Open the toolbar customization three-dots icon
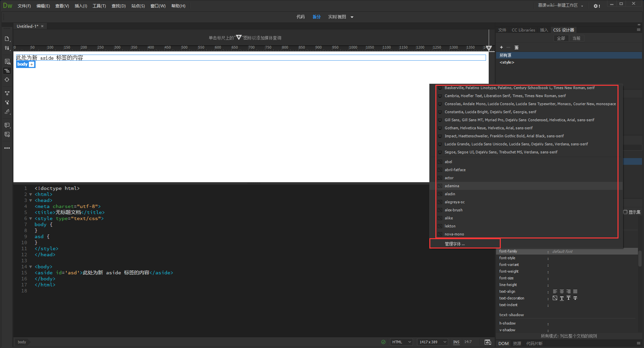 coord(7,148)
